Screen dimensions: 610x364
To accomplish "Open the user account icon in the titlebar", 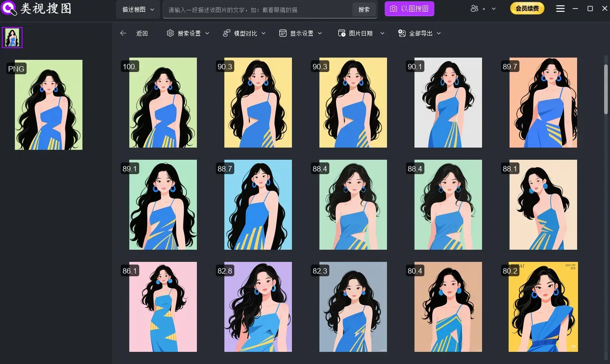I will pos(474,9).
